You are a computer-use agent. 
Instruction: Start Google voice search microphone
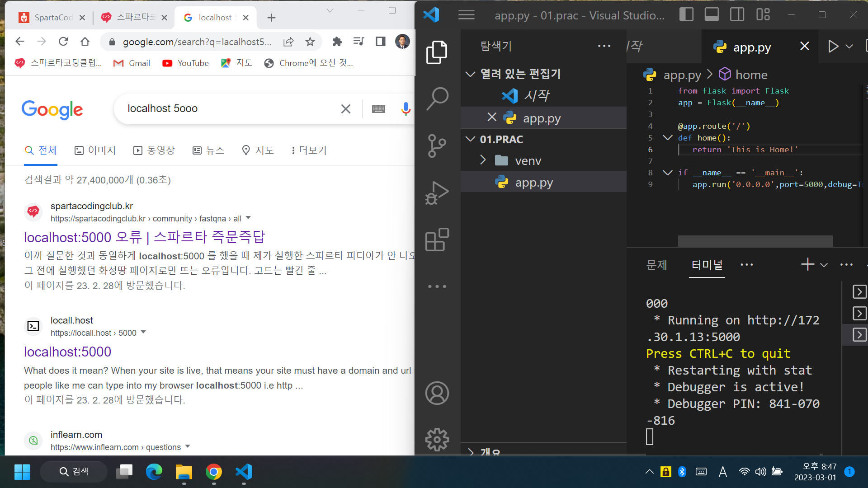(x=406, y=109)
